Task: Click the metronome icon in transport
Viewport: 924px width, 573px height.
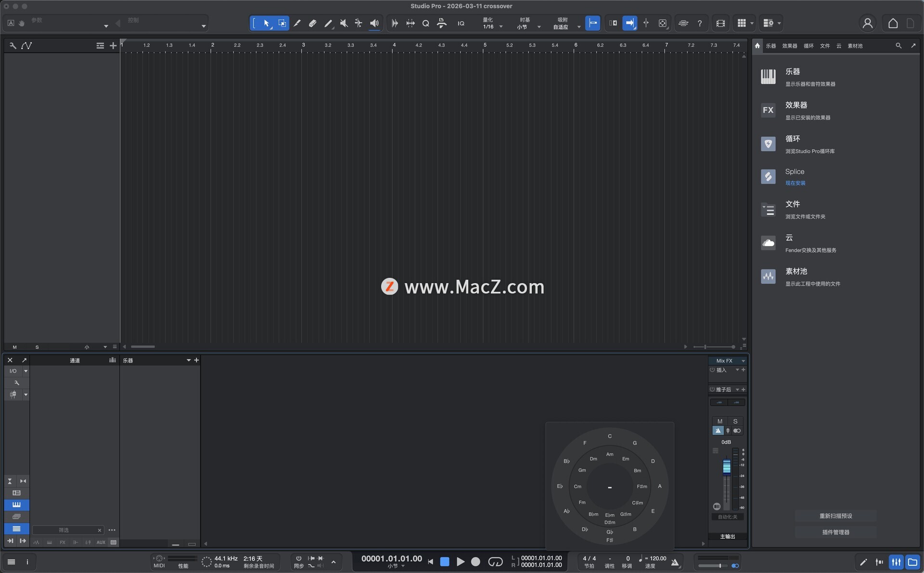Action: click(x=675, y=562)
